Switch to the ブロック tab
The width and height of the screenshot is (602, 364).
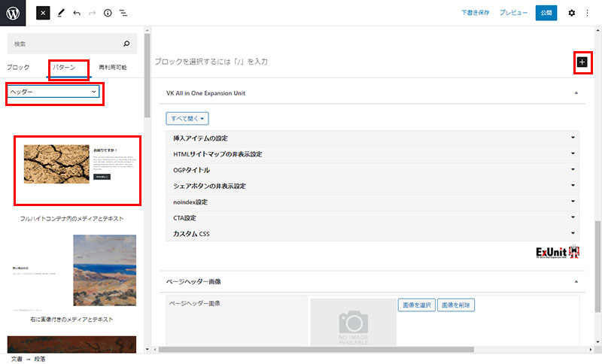click(x=19, y=68)
